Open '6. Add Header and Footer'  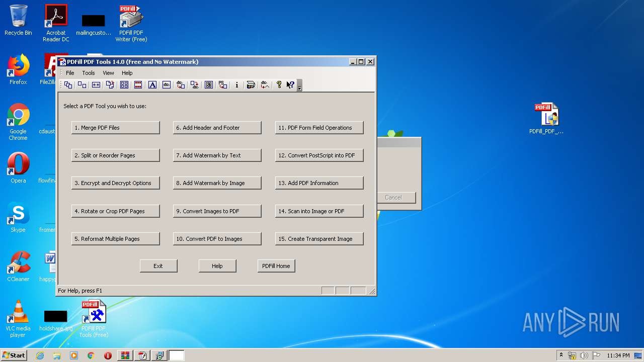(217, 128)
